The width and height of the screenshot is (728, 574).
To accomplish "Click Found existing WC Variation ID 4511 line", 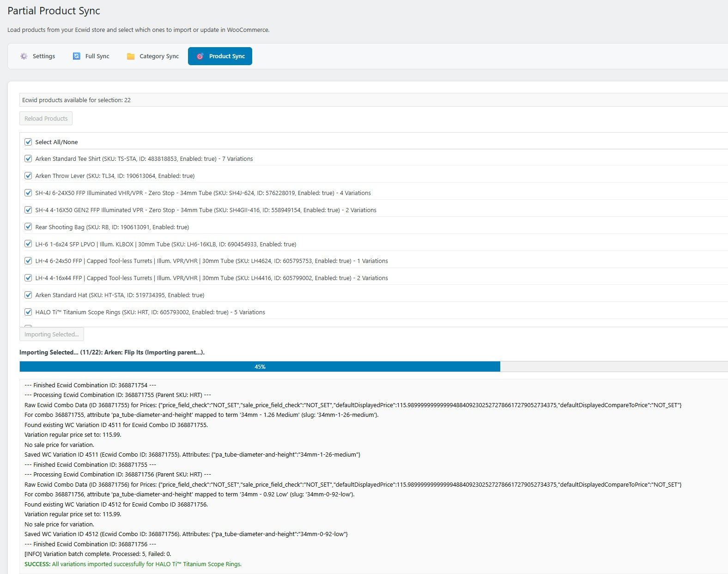I will point(116,425).
